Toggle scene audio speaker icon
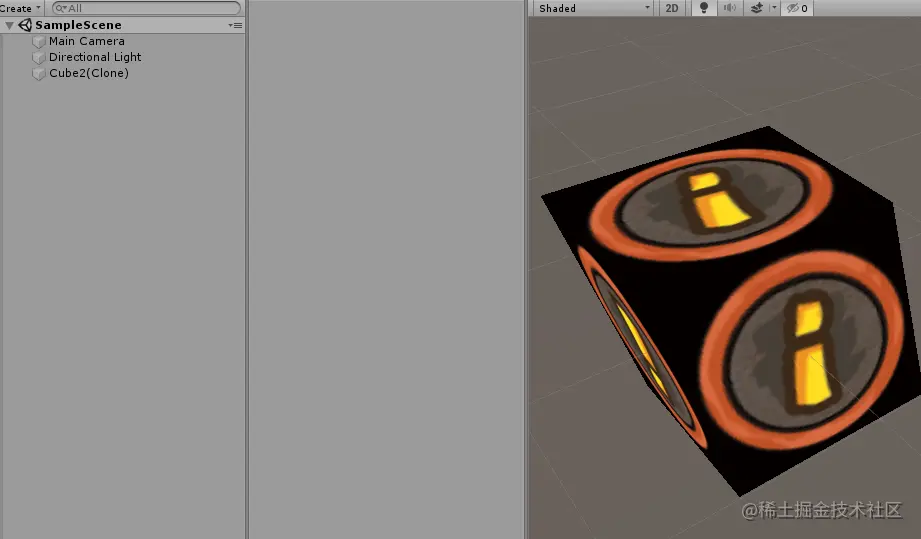The width and height of the screenshot is (921, 539). [730, 8]
